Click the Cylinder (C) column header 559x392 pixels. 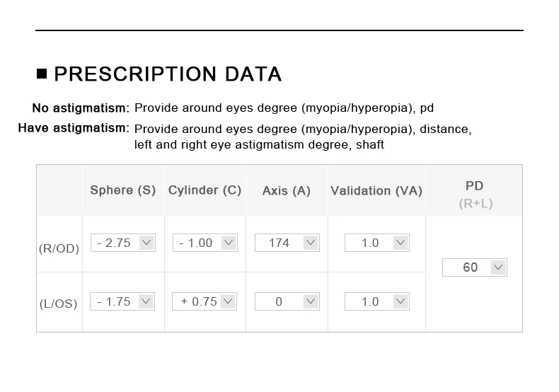point(205,190)
